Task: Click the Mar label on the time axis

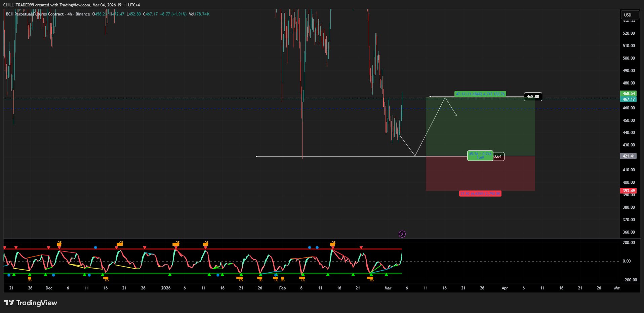Action: [388, 288]
